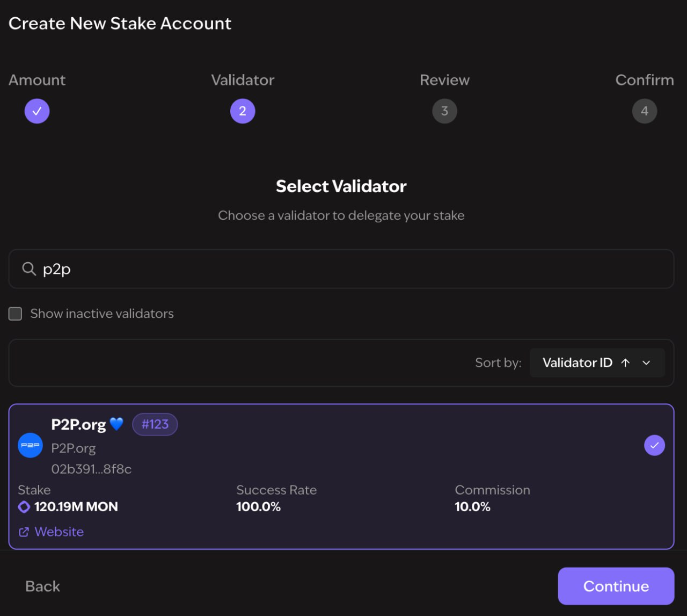Click the Review step 3 circle

click(x=444, y=111)
